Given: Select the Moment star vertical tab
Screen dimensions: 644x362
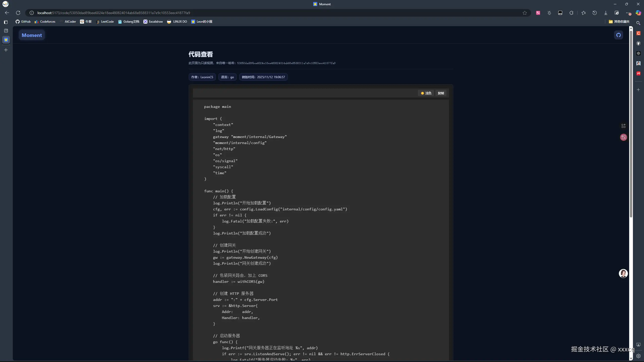Looking at the screenshot, I should coord(6,40).
